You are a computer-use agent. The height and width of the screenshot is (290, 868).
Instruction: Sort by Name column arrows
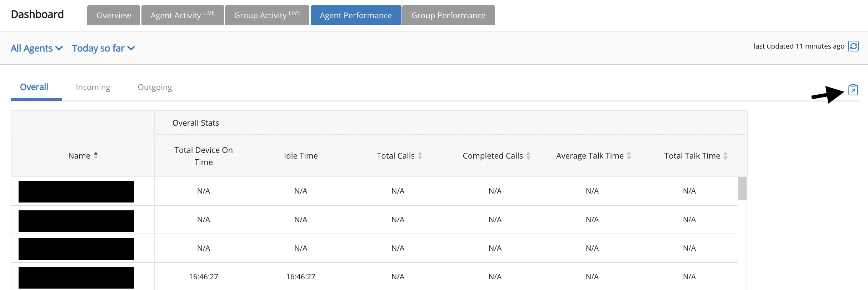[96, 155]
